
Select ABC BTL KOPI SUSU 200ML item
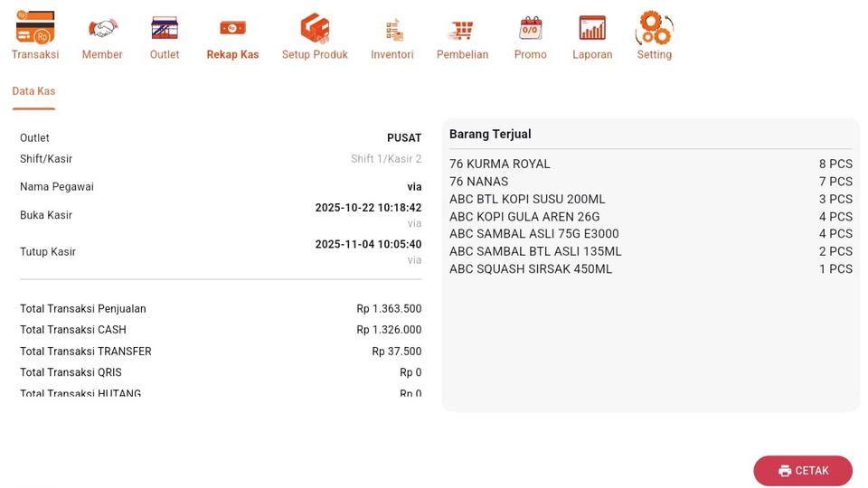[x=527, y=199]
